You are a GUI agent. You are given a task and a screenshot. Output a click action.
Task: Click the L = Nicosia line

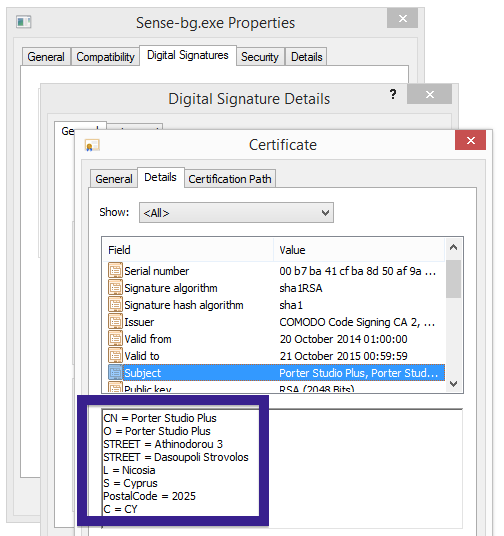[x=129, y=470]
